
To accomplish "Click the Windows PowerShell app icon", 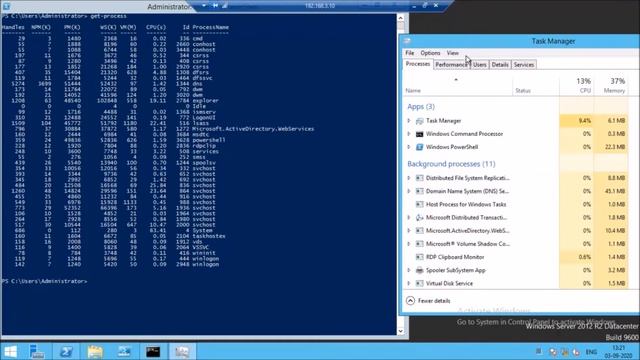I will [x=420, y=147].
